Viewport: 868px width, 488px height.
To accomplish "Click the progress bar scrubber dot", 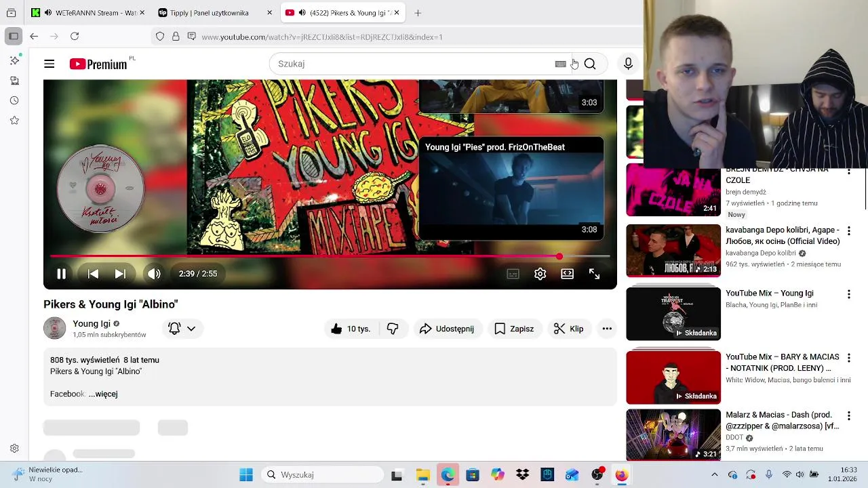I will click(559, 257).
